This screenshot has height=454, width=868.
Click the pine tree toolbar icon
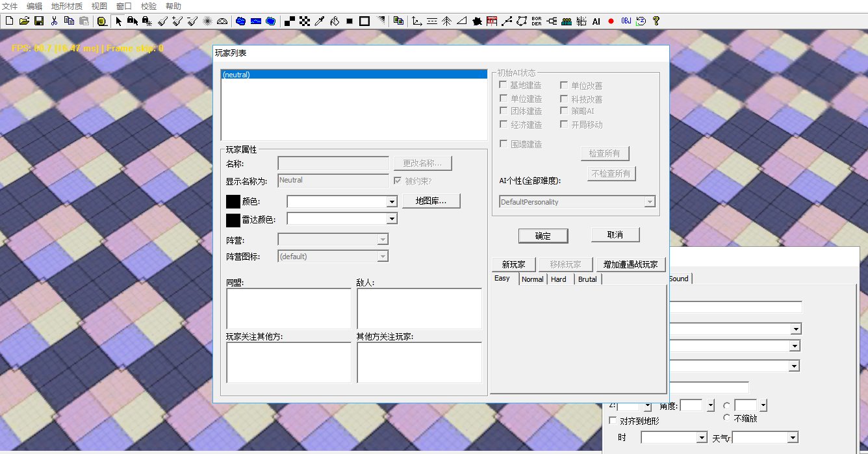point(446,21)
